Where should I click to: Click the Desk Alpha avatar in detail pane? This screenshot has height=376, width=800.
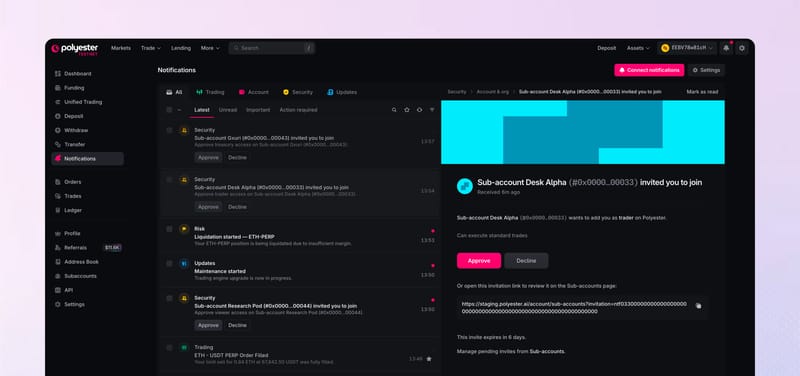point(465,186)
